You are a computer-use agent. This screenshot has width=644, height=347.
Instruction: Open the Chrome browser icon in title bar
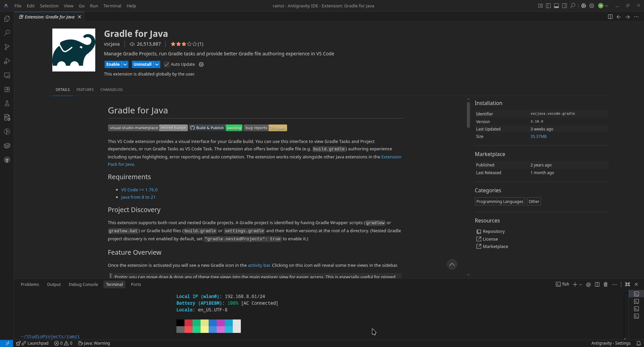coord(584,6)
